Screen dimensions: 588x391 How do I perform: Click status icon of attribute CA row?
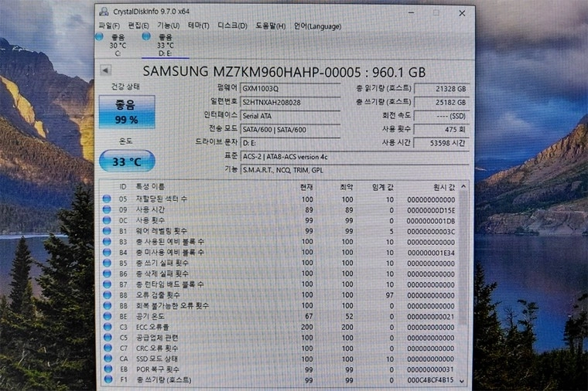click(x=108, y=359)
